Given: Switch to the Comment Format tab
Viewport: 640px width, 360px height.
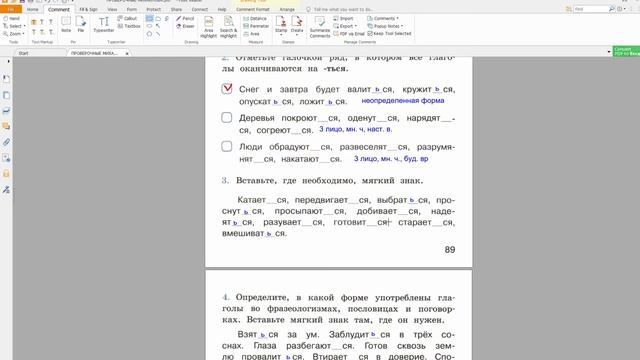Looking at the screenshot, I should click(x=253, y=9).
